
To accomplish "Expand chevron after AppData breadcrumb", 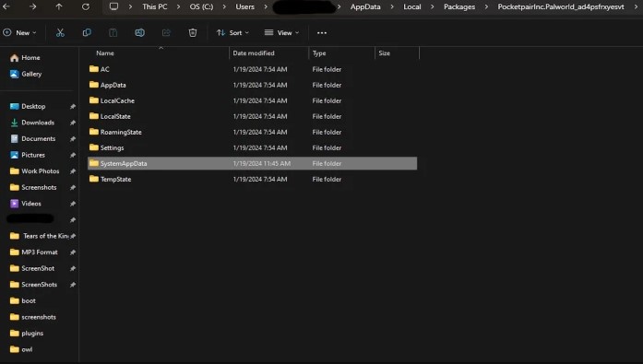I will coord(392,7).
